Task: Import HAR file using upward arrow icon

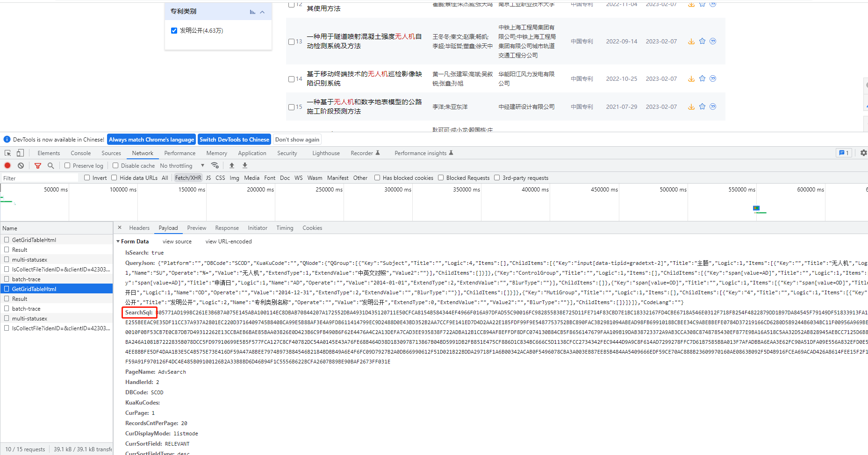Action: click(x=231, y=165)
